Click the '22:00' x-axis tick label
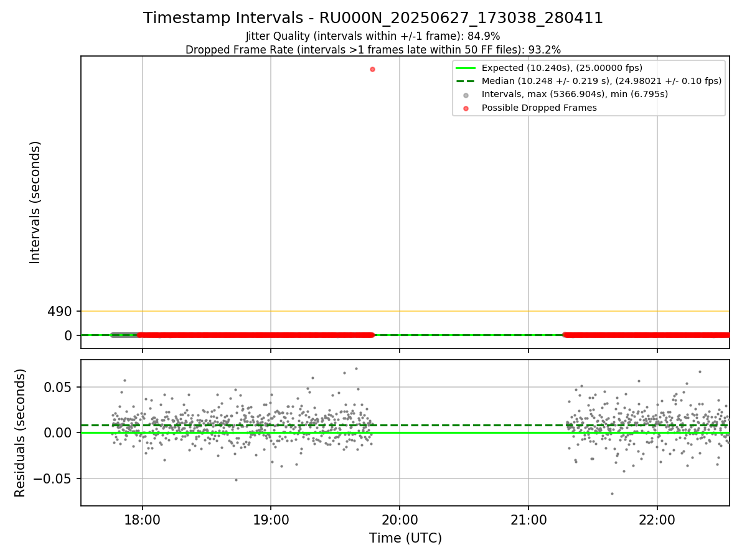This screenshot has height=560, width=747. (657, 519)
